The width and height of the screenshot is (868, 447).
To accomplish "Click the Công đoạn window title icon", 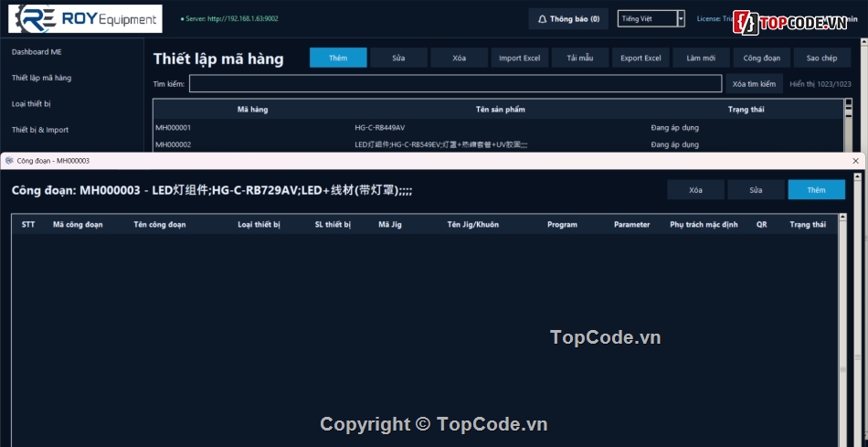I will click(9, 161).
